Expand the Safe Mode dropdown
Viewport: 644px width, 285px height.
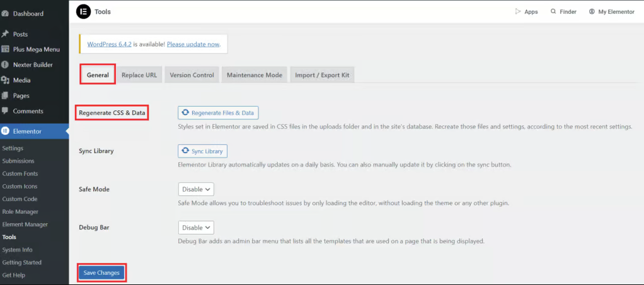197,189
